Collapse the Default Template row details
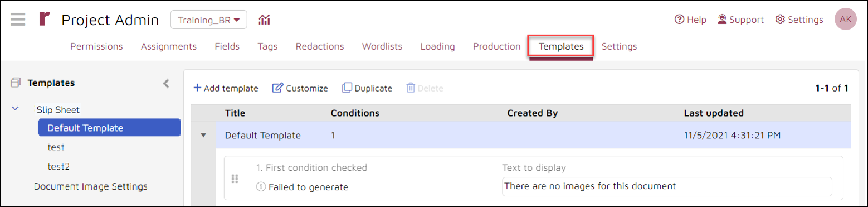Image resolution: width=868 pixels, height=207 pixels. tap(203, 135)
